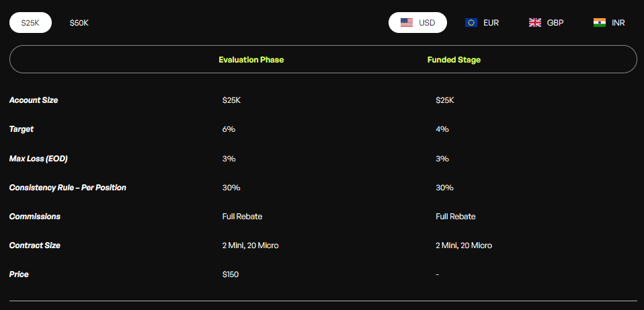
Task: Click the Target row label
Action: click(x=22, y=129)
